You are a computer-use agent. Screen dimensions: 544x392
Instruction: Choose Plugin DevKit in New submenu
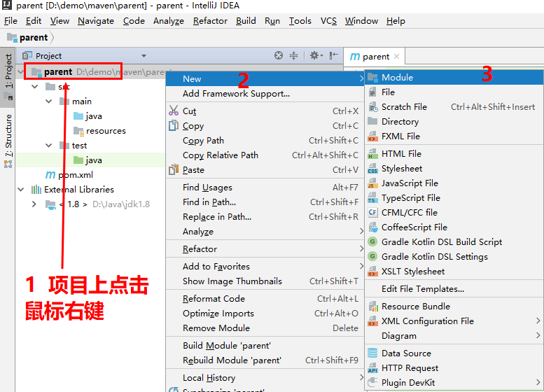click(454, 382)
